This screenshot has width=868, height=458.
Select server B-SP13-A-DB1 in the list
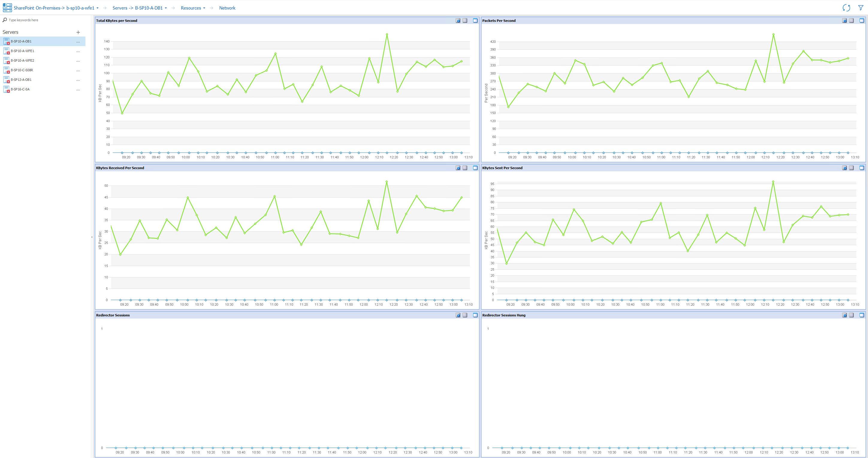(21, 80)
